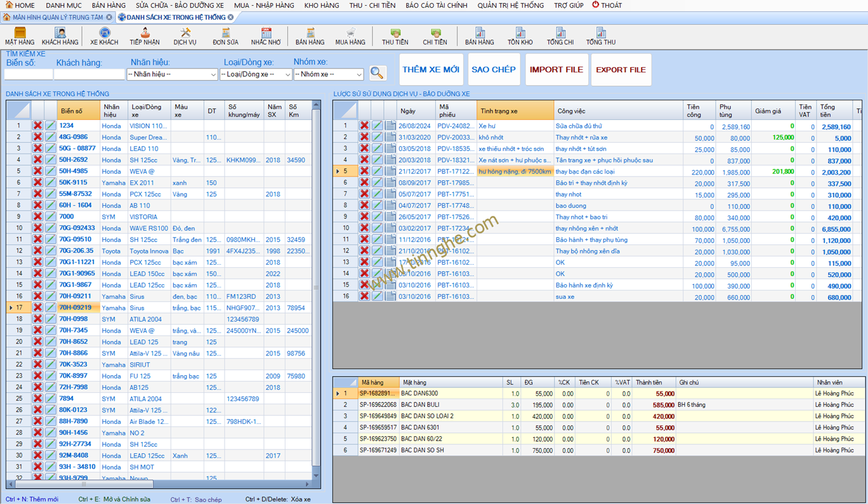Click the Export File button
Screen dimensions: 868x504
click(x=621, y=70)
